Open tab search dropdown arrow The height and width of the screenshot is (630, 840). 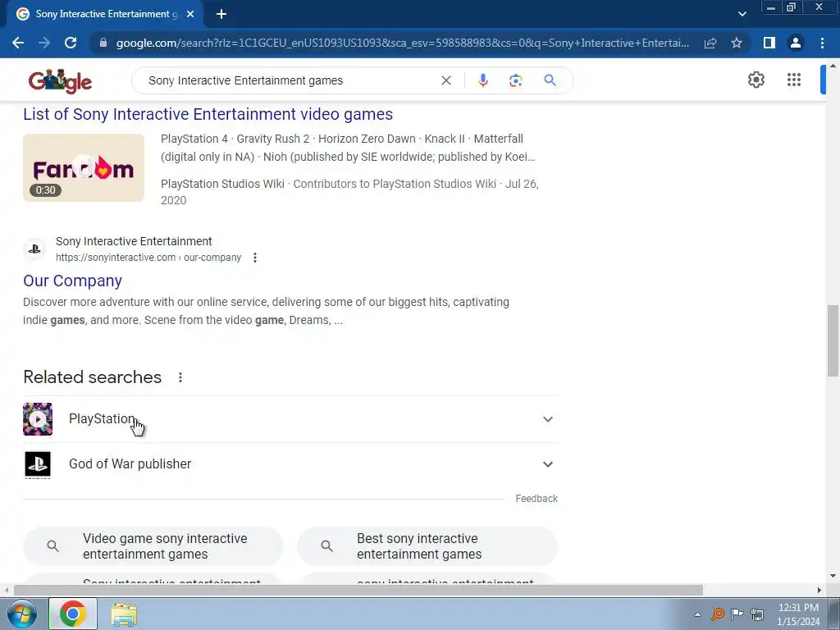(742, 14)
